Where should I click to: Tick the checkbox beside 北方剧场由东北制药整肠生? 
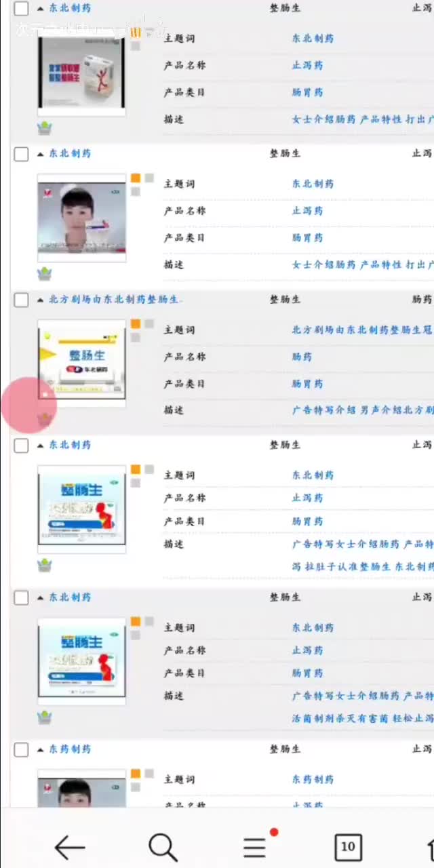(x=22, y=300)
